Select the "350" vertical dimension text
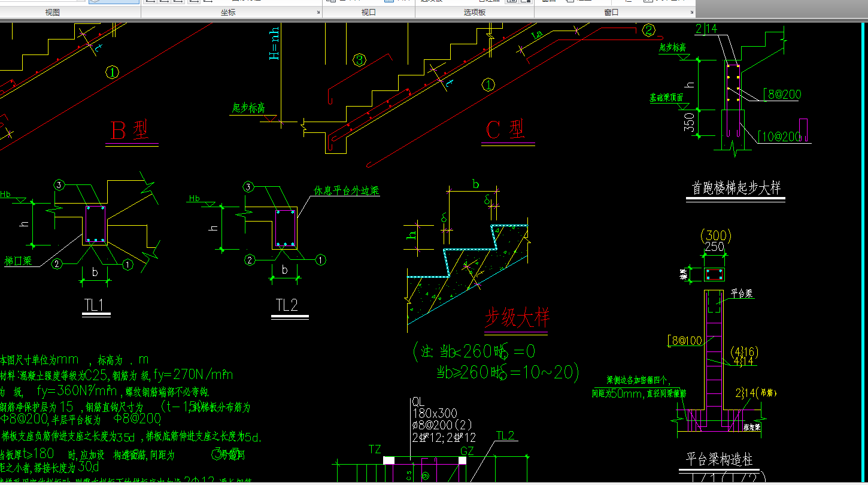Screen dimensions: 868x485 [690, 122]
